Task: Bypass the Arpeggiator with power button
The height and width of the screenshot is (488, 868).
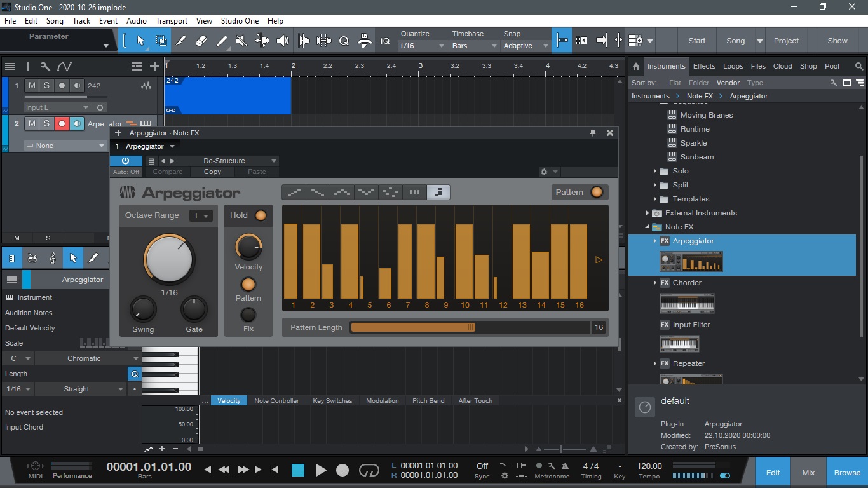Action: point(125,161)
